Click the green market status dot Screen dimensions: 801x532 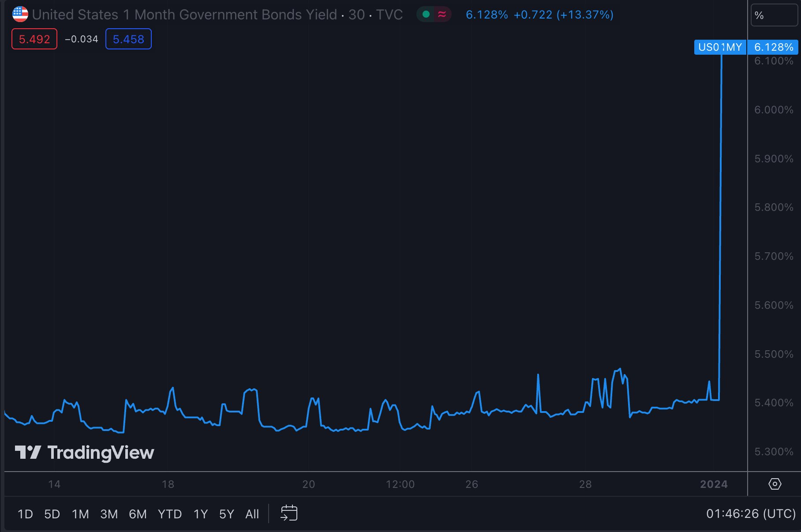pyautogui.click(x=426, y=15)
